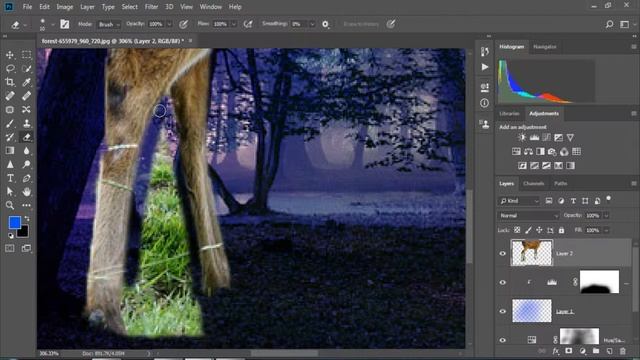Open the Image menu
Viewport: 640px width, 360px height.
[x=64, y=7]
